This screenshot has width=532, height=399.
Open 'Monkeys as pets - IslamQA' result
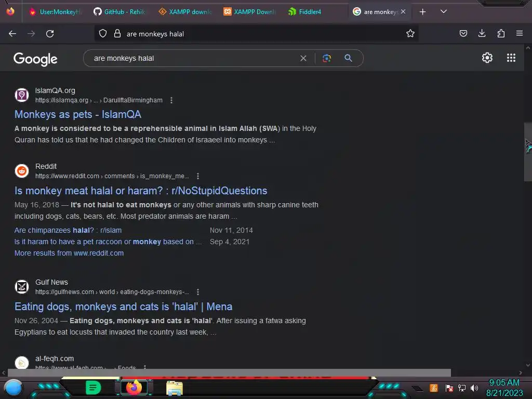click(x=78, y=114)
